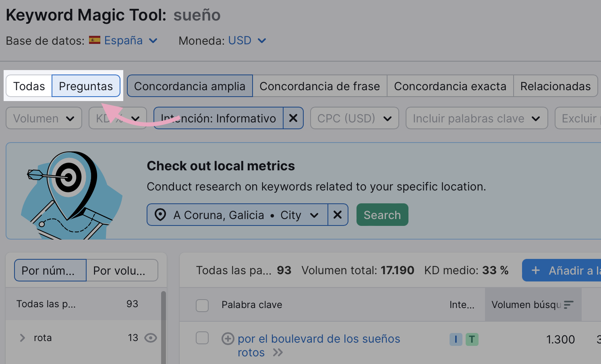Open por el boulevard de los sueños rotos link

[319, 345]
